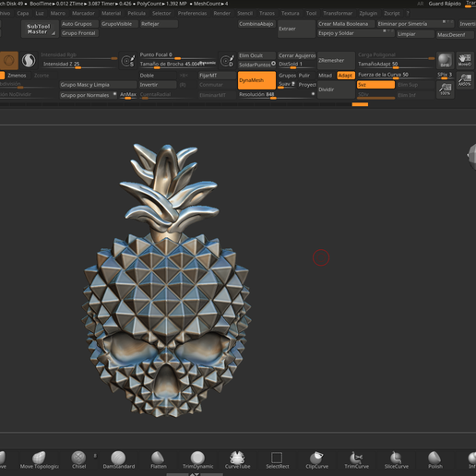Click the Grupo Masc y Limpia button
Image resolution: width=476 pixels, height=476 pixels.
[98, 85]
